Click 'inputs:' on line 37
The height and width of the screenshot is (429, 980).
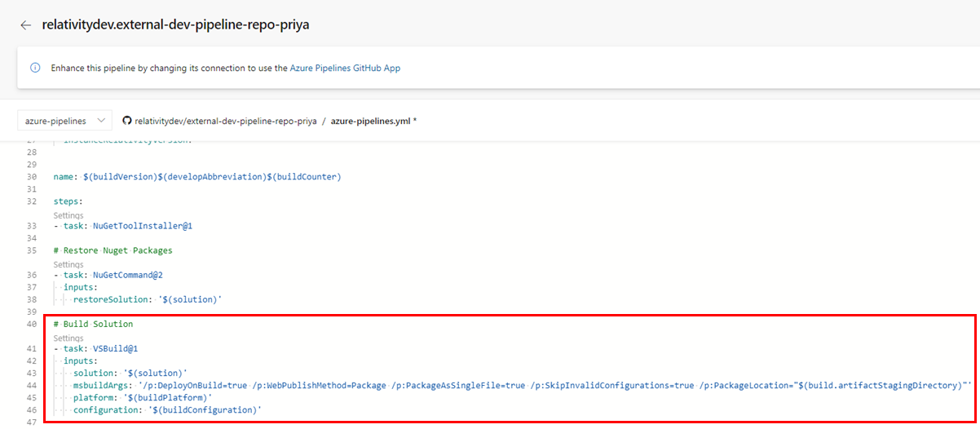[x=81, y=287]
